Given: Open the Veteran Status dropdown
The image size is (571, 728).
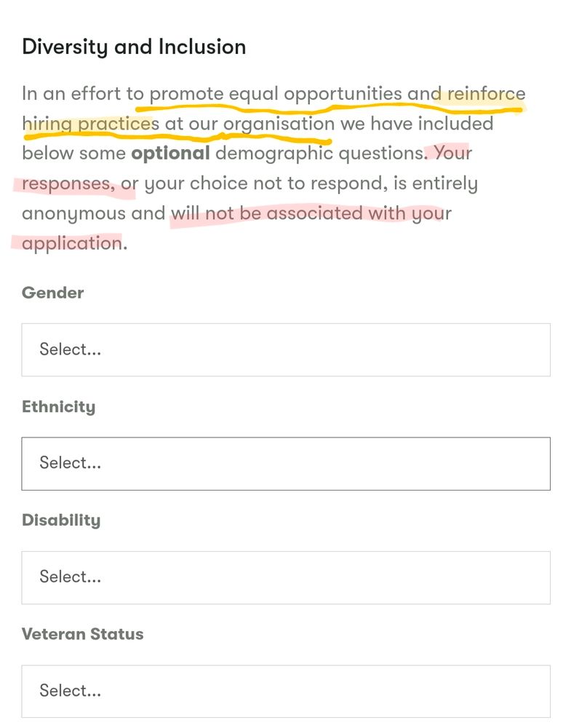Looking at the screenshot, I should [285, 691].
